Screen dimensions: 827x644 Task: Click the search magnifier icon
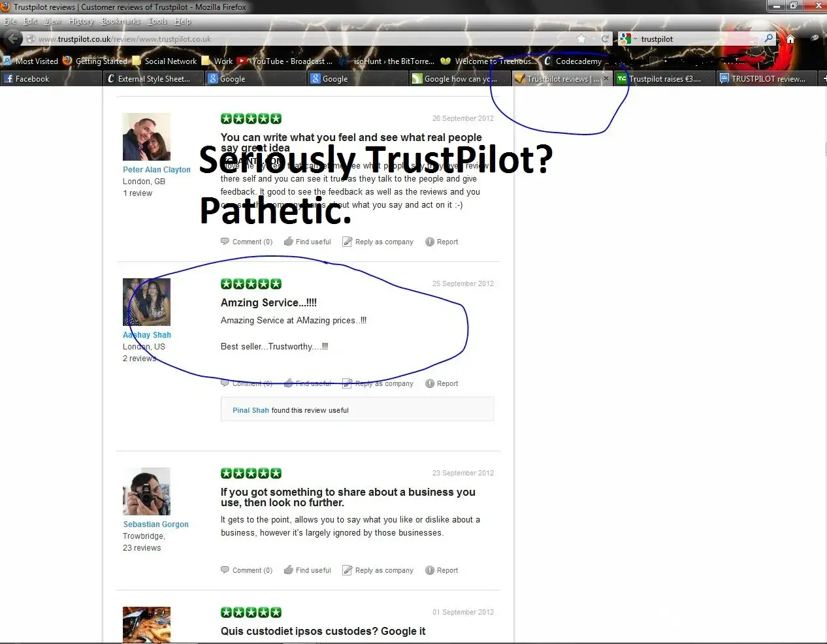click(x=769, y=39)
